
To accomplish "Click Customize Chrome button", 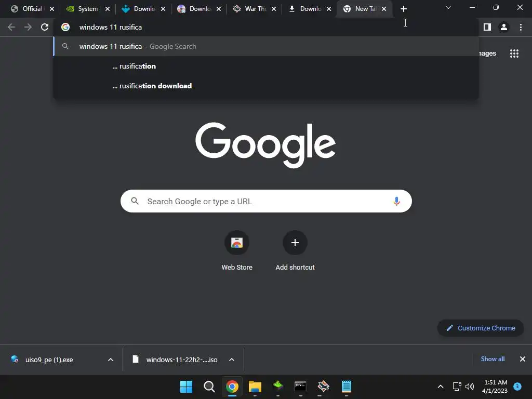I will (x=481, y=328).
